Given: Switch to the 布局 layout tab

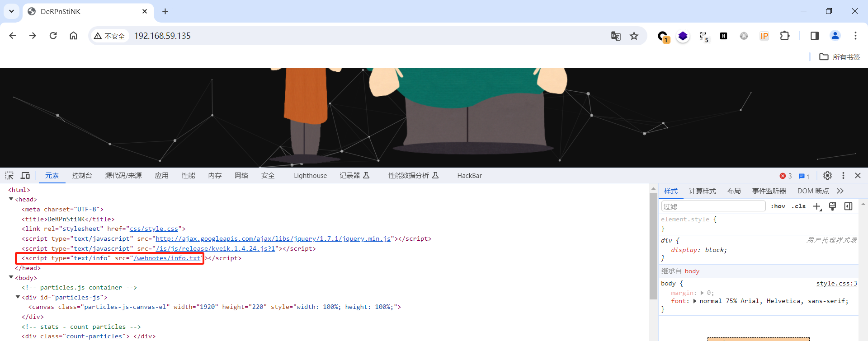Looking at the screenshot, I should point(734,191).
